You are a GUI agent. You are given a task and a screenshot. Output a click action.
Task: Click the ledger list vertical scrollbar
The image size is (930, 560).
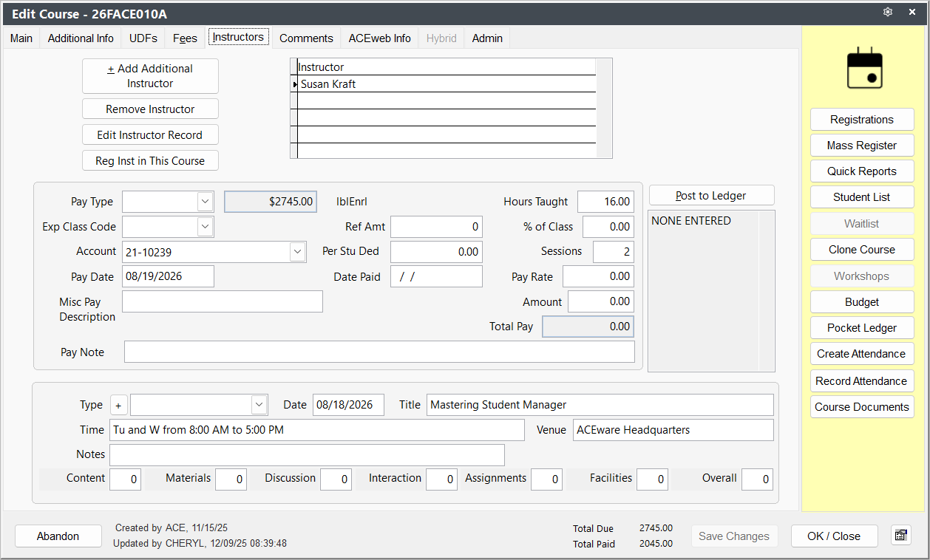[x=767, y=291]
